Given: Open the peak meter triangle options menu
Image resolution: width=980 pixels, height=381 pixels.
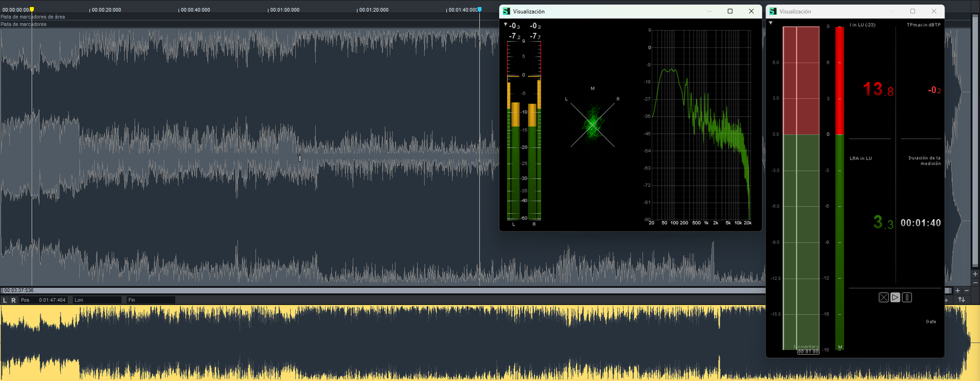Looking at the screenshot, I should click(x=505, y=25).
